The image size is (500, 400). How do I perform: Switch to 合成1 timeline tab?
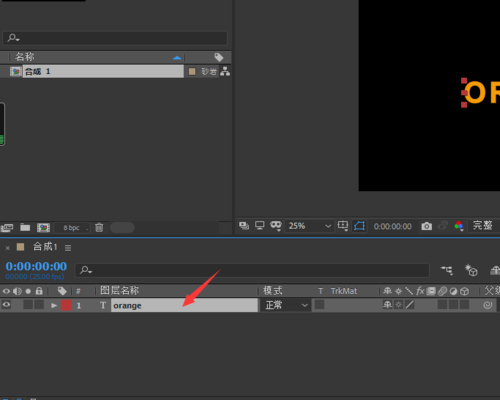(45, 247)
